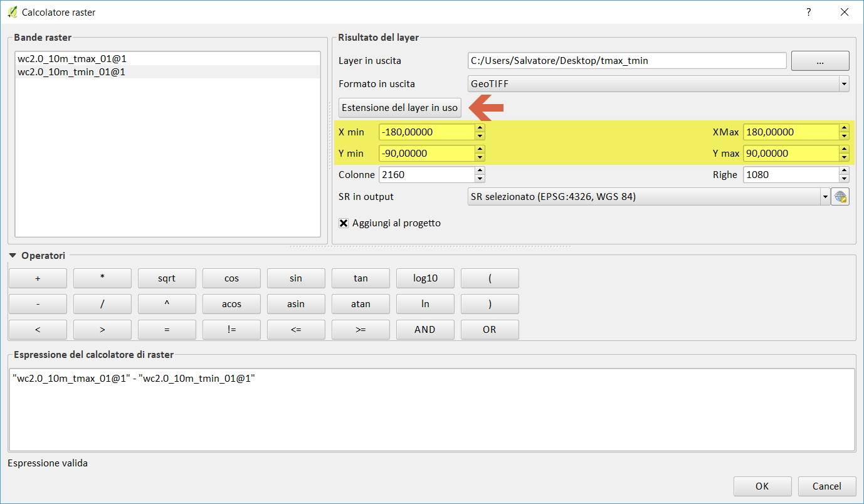Insert the ln function
Image resolution: width=864 pixels, height=504 pixels.
pyautogui.click(x=425, y=304)
